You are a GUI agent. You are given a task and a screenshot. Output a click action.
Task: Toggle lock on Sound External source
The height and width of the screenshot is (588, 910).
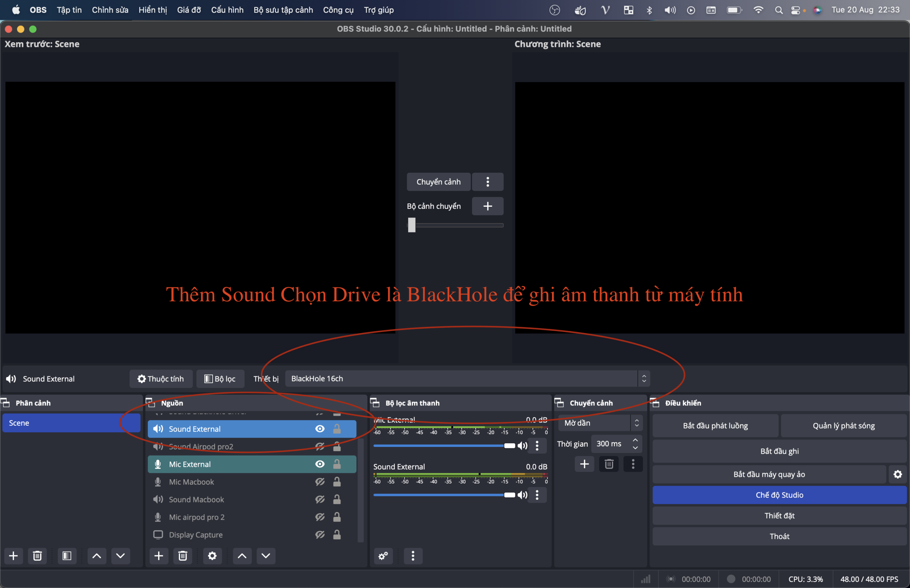point(337,429)
